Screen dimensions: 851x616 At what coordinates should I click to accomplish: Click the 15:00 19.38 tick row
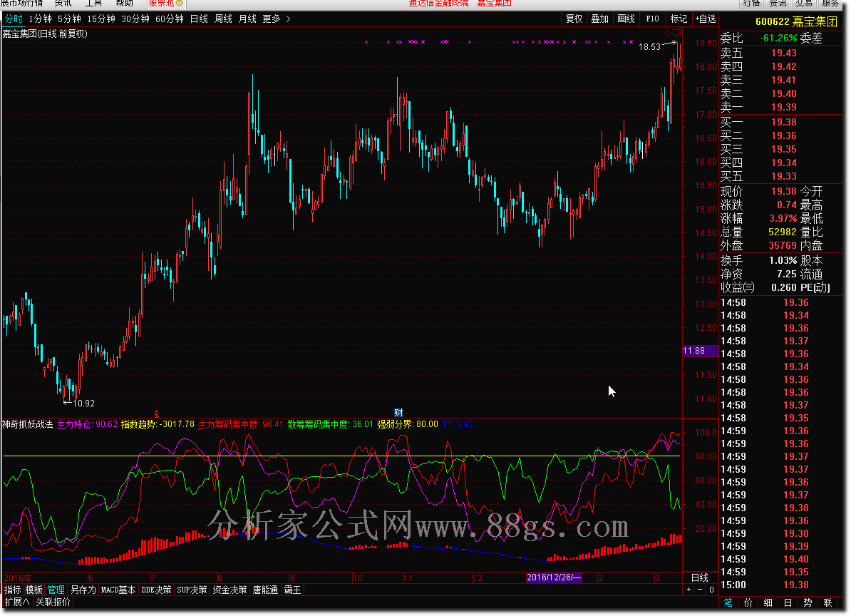(x=765, y=585)
